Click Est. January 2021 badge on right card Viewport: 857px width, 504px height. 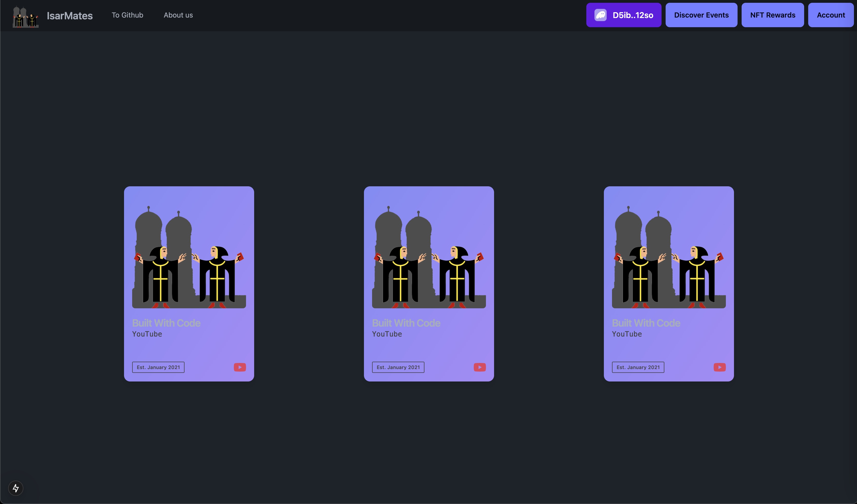tap(638, 367)
